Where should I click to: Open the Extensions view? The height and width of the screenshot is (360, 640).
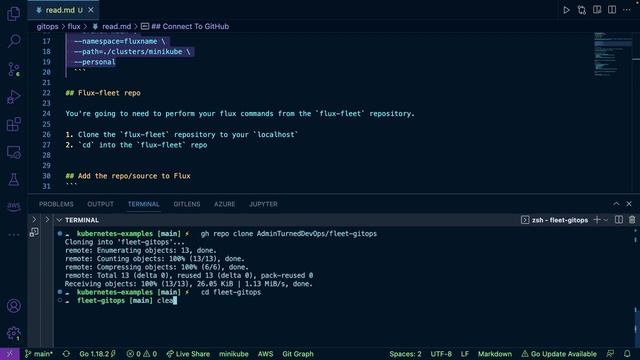pyautogui.click(x=13, y=124)
